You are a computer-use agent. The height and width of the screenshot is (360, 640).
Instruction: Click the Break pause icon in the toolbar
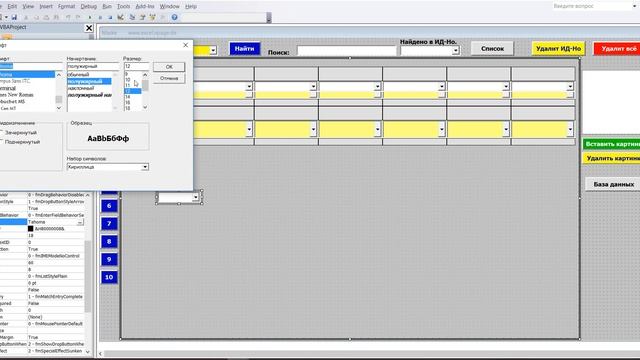[100, 17]
